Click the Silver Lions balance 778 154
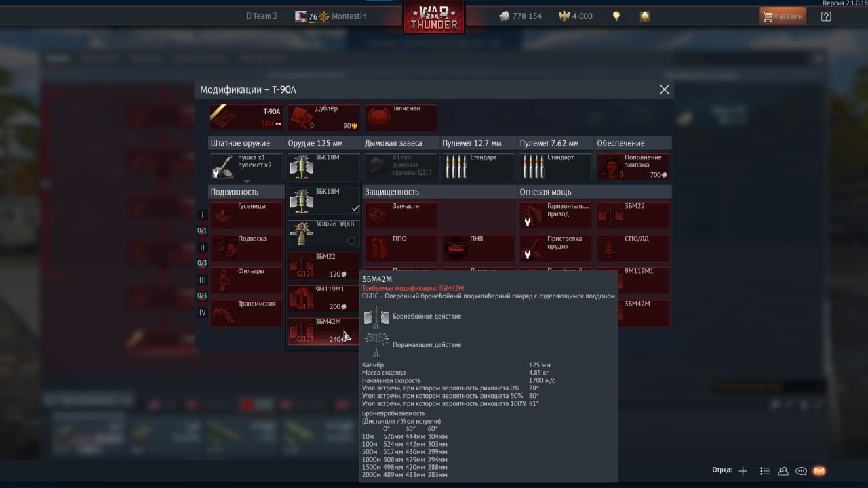Image resolution: width=868 pixels, height=488 pixels. coord(520,16)
